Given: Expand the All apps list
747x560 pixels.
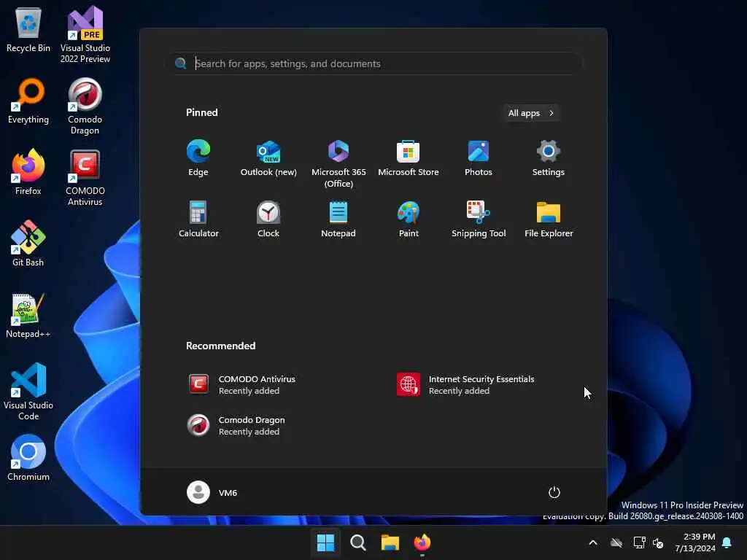Looking at the screenshot, I should (531, 113).
